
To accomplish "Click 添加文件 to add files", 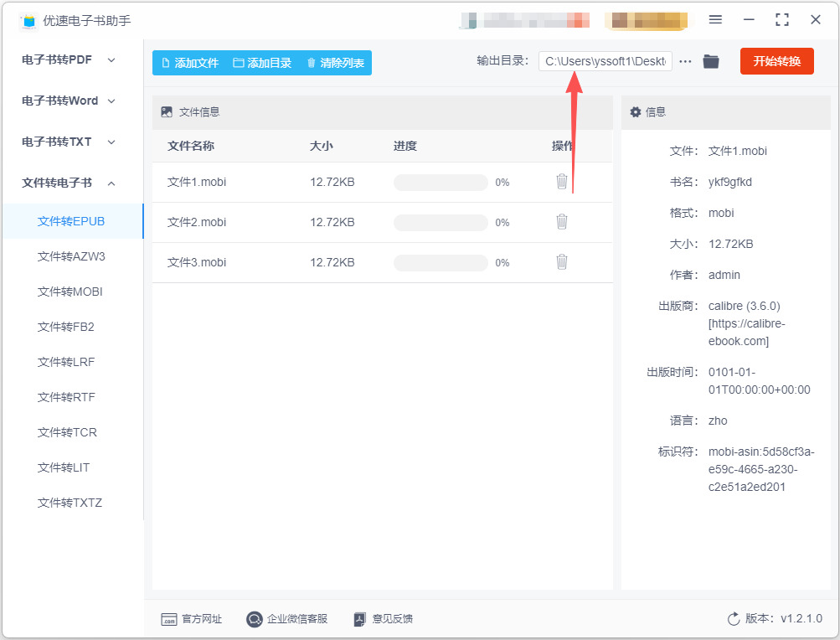I will [190, 63].
